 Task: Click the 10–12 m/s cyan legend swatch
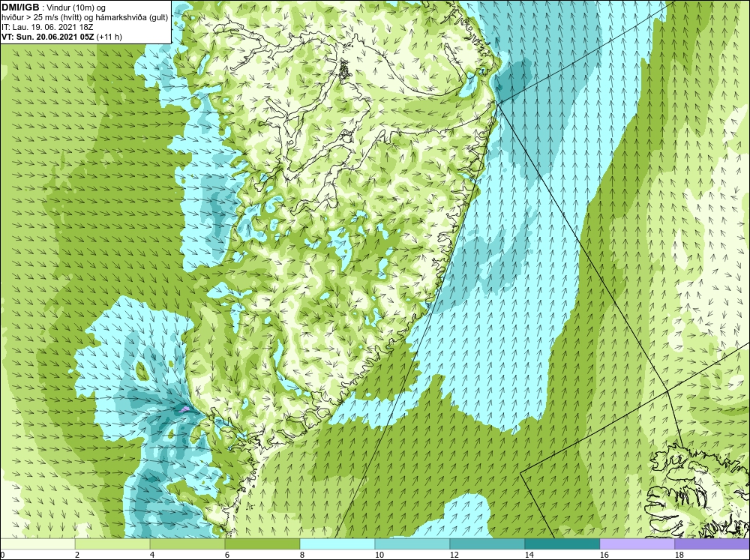click(x=412, y=544)
